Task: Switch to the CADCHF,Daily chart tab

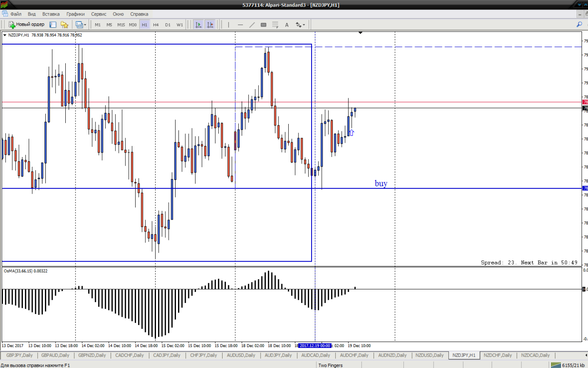Action: [x=129, y=355]
